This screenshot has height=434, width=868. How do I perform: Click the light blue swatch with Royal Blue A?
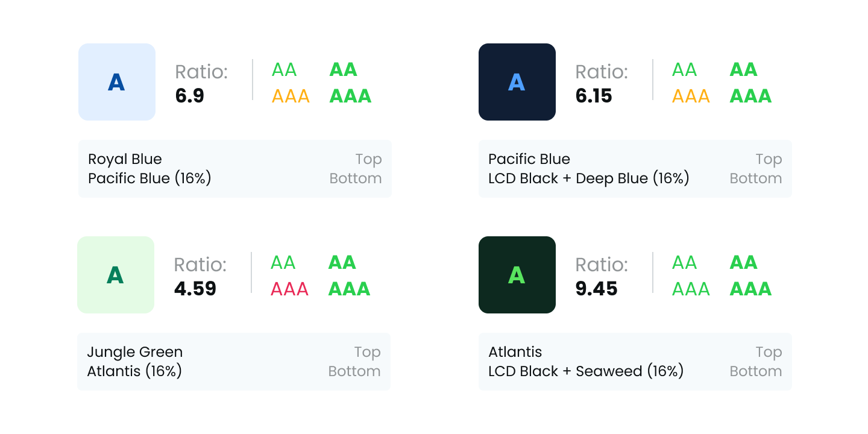[117, 82]
